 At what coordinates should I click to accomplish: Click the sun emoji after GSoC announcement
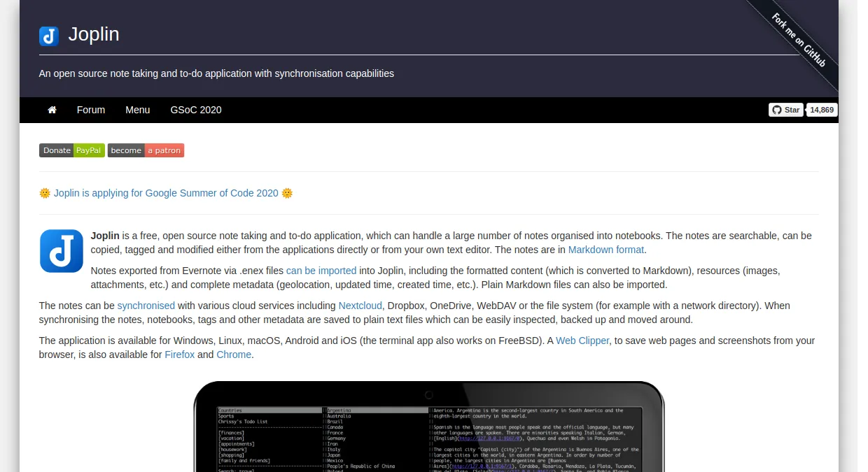[287, 193]
